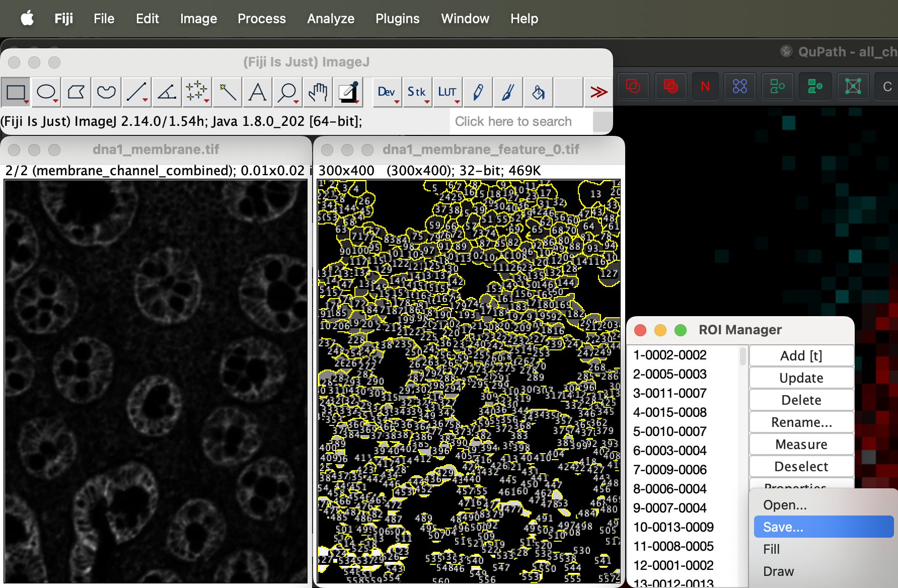Pick the Color picker tool
Screen dimensions: 898x588
coord(348,92)
